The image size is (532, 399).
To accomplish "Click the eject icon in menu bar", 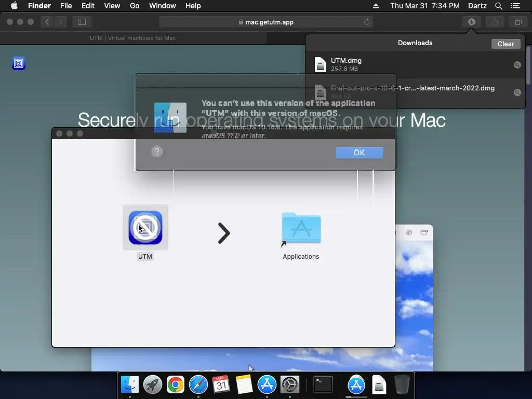I will click(376, 6).
